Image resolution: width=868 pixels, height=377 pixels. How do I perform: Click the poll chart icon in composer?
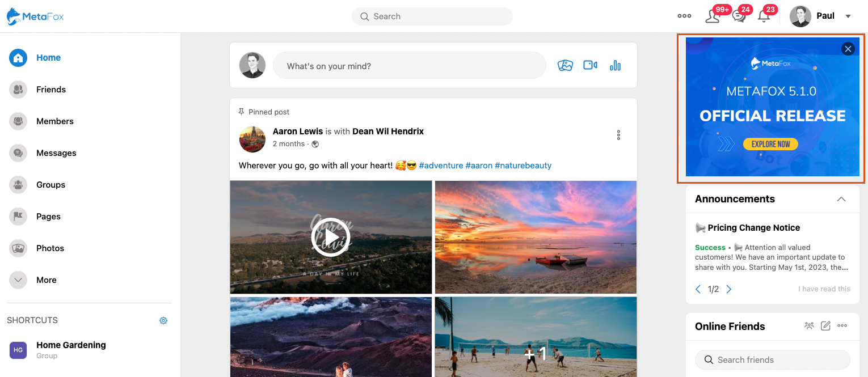pos(615,66)
